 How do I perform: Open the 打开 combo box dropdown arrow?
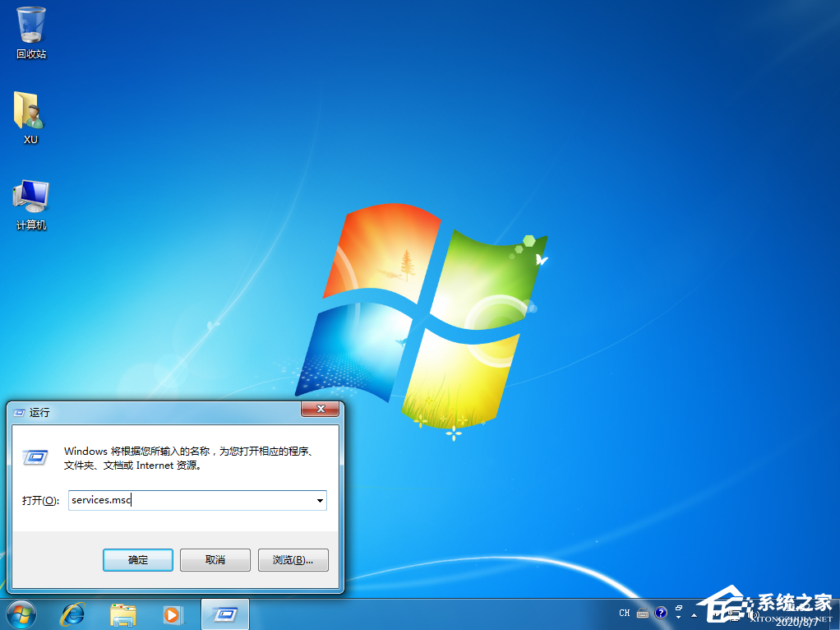(320, 500)
